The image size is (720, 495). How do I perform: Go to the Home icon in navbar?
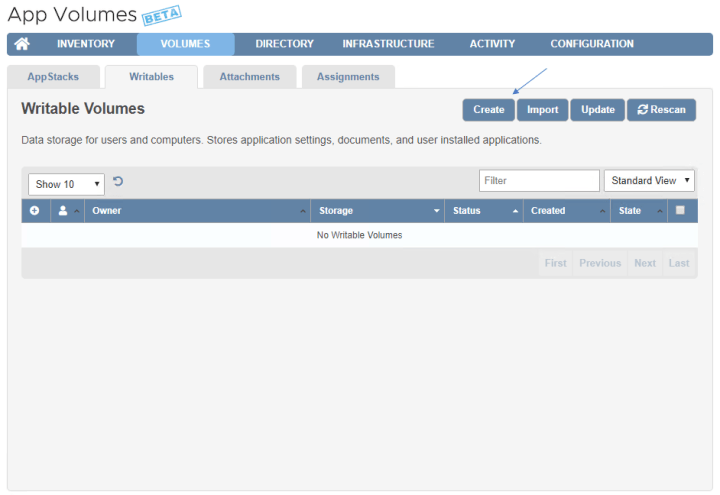22,44
